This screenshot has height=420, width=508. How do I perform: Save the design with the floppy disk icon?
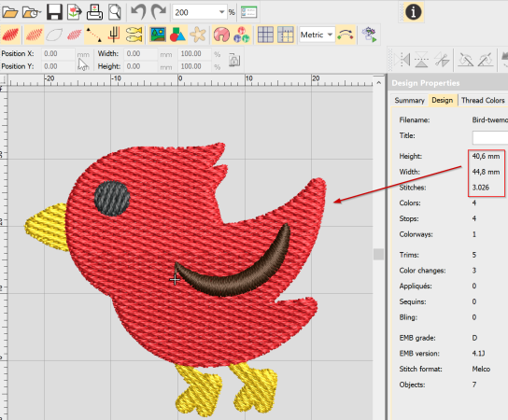(x=54, y=12)
